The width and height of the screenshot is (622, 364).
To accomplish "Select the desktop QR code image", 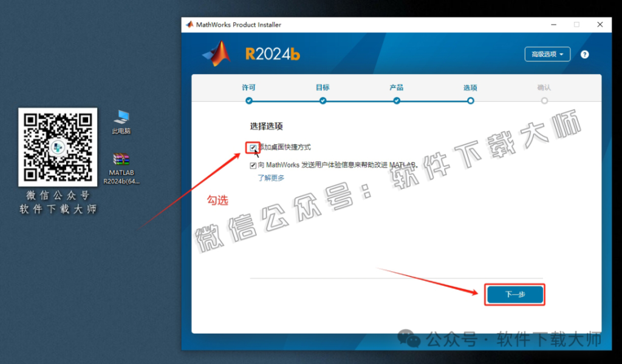I will click(x=58, y=147).
